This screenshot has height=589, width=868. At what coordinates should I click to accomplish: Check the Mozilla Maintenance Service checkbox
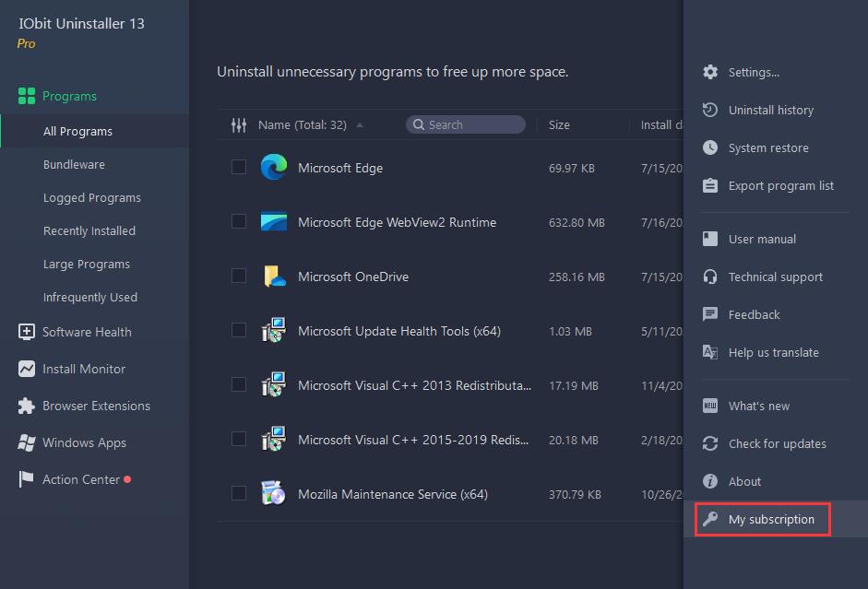click(239, 493)
